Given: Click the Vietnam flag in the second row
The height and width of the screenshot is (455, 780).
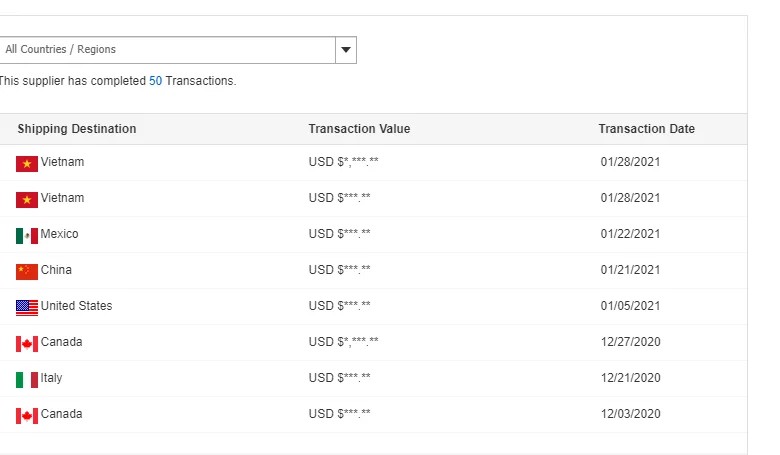Looking at the screenshot, I should 27,199.
